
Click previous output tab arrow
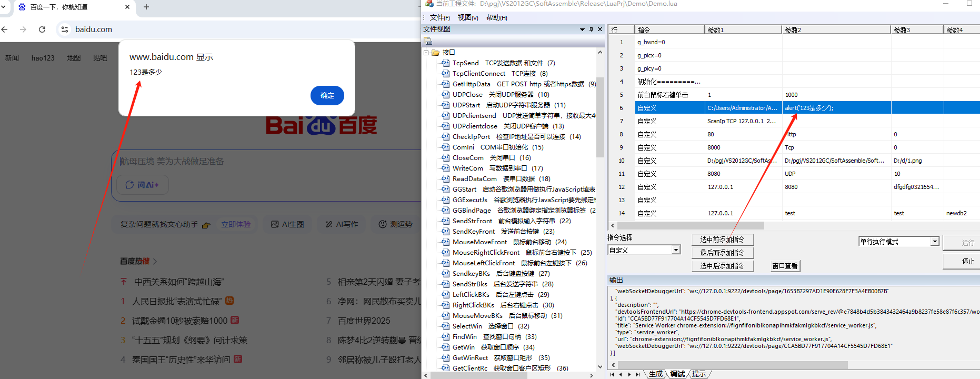pyautogui.click(x=621, y=374)
